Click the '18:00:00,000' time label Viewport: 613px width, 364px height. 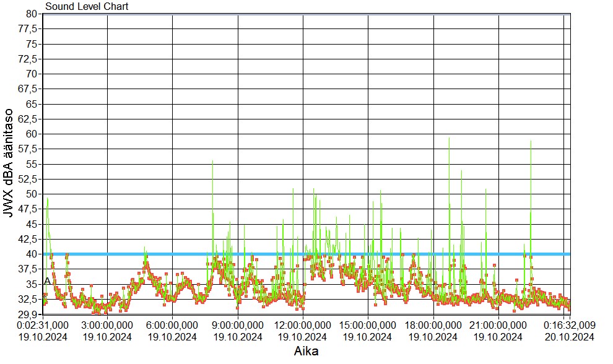click(x=433, y=325)
